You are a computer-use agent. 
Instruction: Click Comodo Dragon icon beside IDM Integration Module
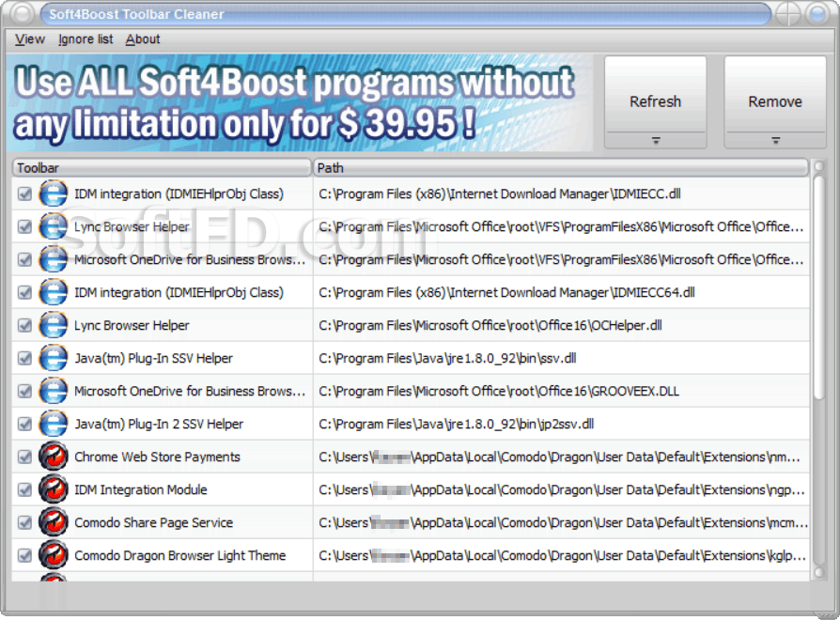(x=54, y=489)
